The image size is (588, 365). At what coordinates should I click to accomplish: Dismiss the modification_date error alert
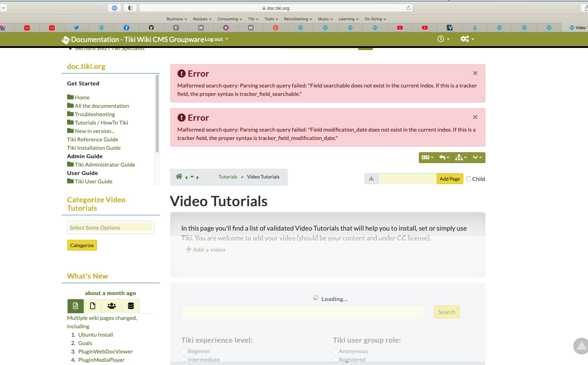(475, 117)
